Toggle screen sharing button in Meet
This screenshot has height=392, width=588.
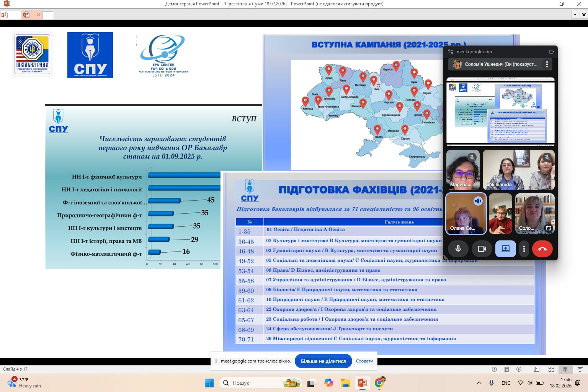(x=505, y=249)
